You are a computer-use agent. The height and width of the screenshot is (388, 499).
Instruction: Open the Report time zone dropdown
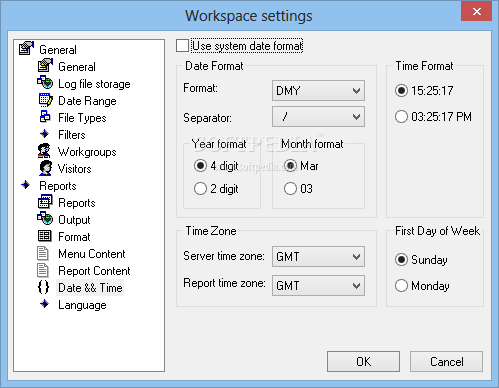pos(318,286)
